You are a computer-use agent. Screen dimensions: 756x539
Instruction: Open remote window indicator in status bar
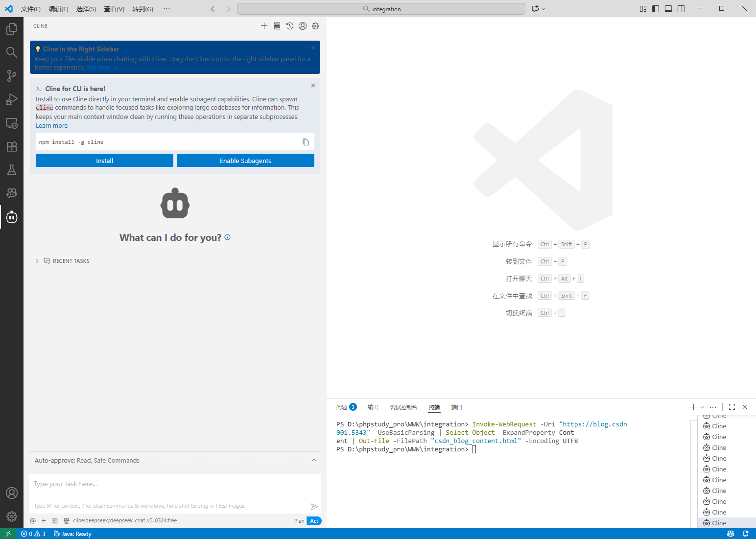click(8, 534)
